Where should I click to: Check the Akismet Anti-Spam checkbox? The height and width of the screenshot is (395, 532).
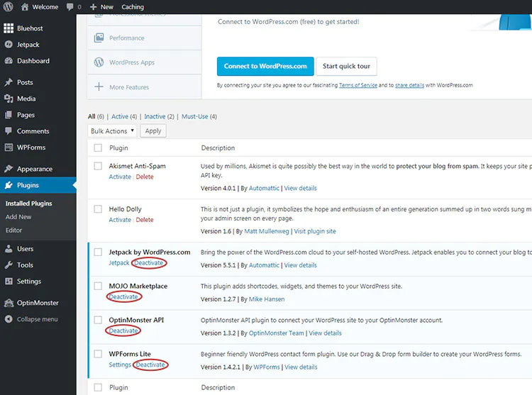pyautogui.click(x=98, y=166)
